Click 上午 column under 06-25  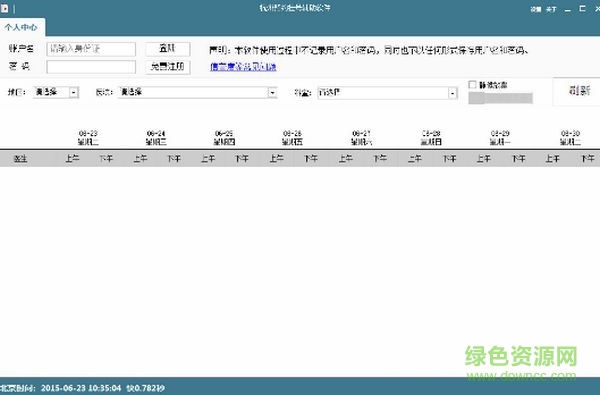(x=208, y=158)
